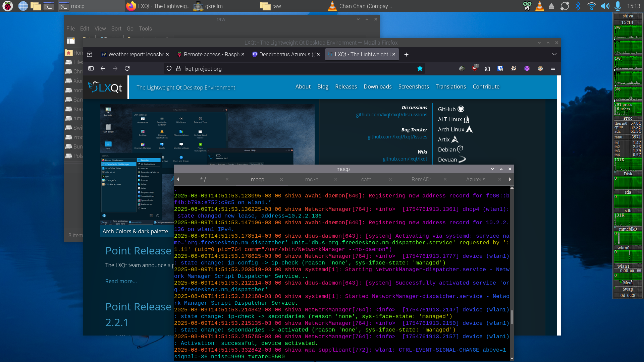The width and height of the screenshot is (644, 362).
Task: Click the shield tracking protection icon
Action: [169, 68]
